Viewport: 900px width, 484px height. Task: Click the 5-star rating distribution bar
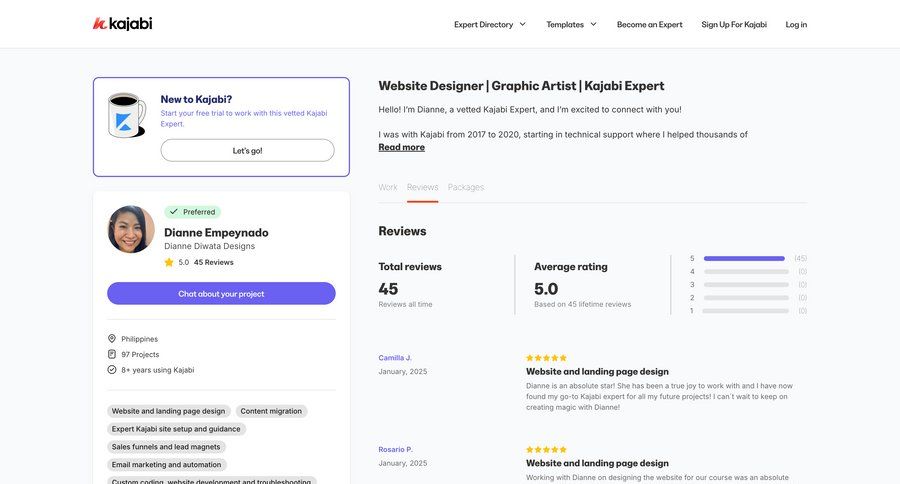(744, 258)
